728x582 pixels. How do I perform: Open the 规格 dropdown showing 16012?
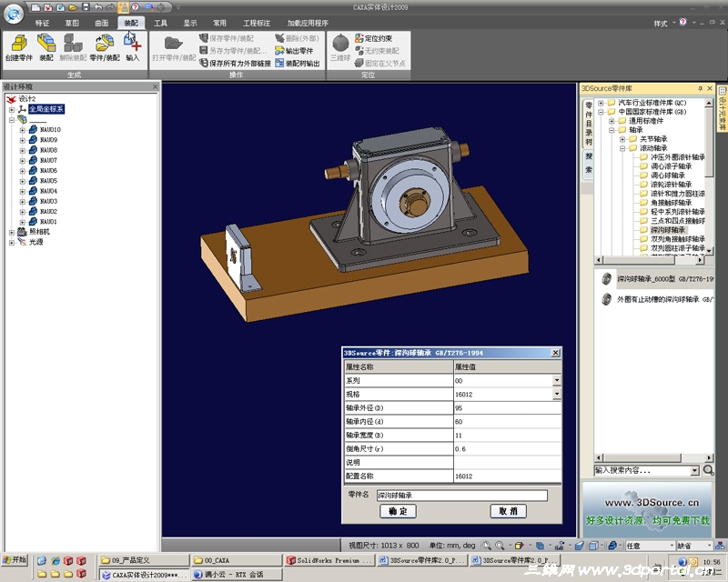click(x=557, y=394)
